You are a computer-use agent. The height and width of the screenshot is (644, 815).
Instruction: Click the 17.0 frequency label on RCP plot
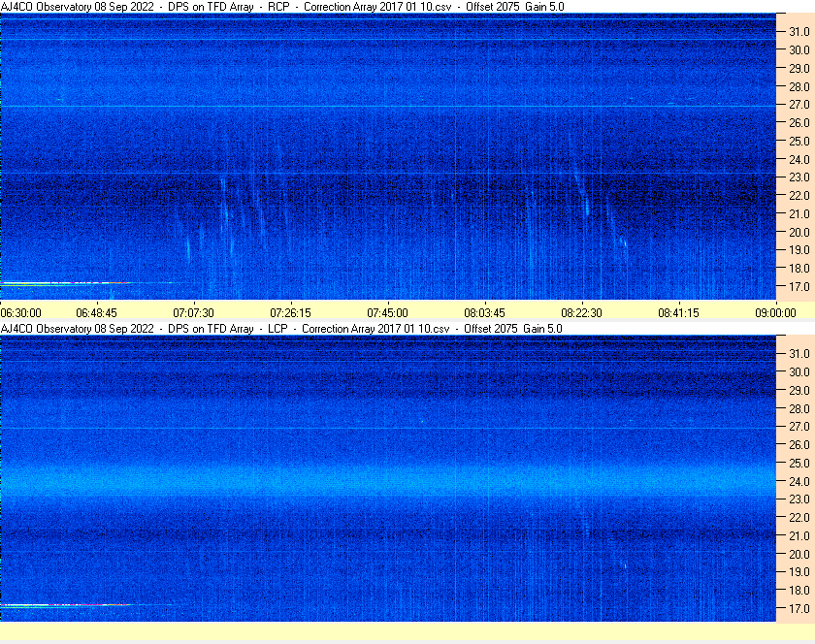tap(799, 286)
